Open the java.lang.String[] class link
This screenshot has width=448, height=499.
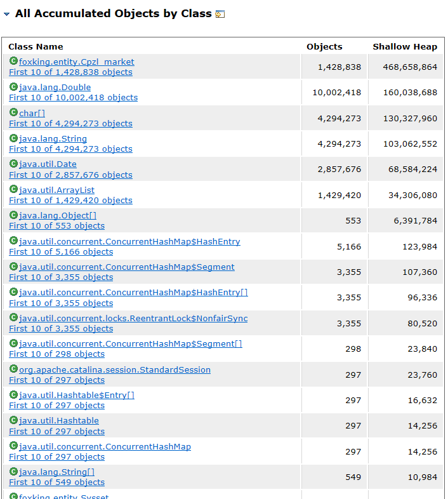(x=56, y=472)
